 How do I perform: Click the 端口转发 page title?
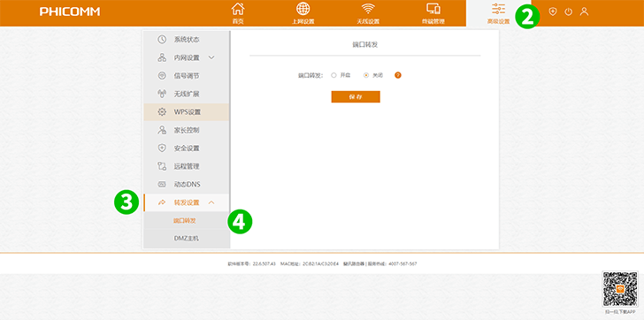coord(365,44)
